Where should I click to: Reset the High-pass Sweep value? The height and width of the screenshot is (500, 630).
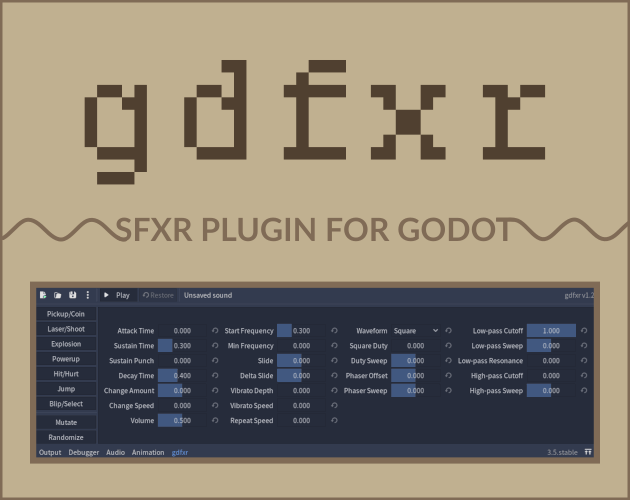click(584, 390)
